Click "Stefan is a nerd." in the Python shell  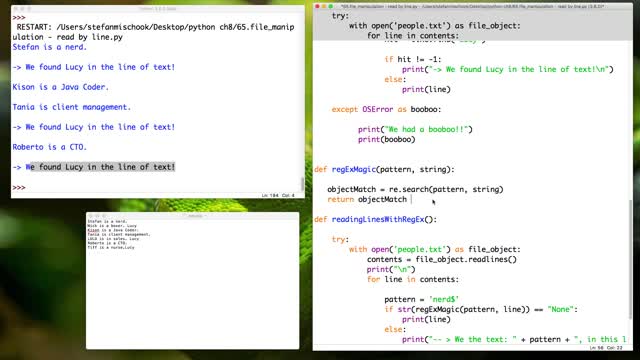49,47
